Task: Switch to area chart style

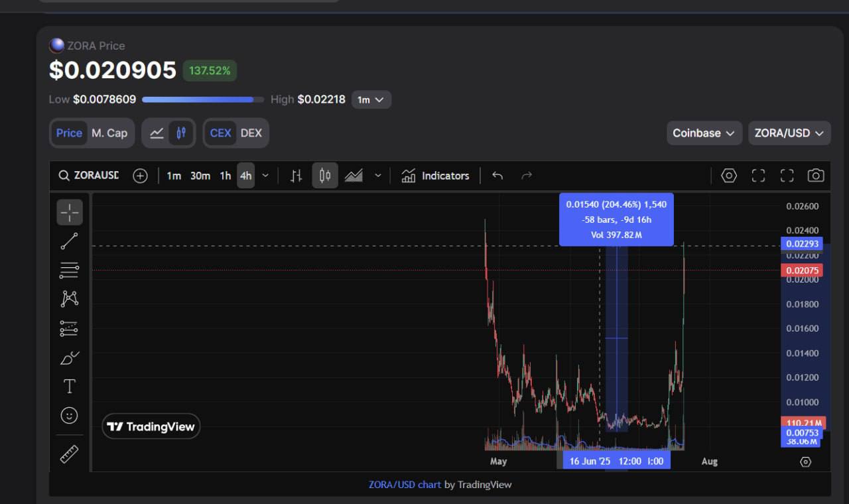Action: tap(354, 176)
